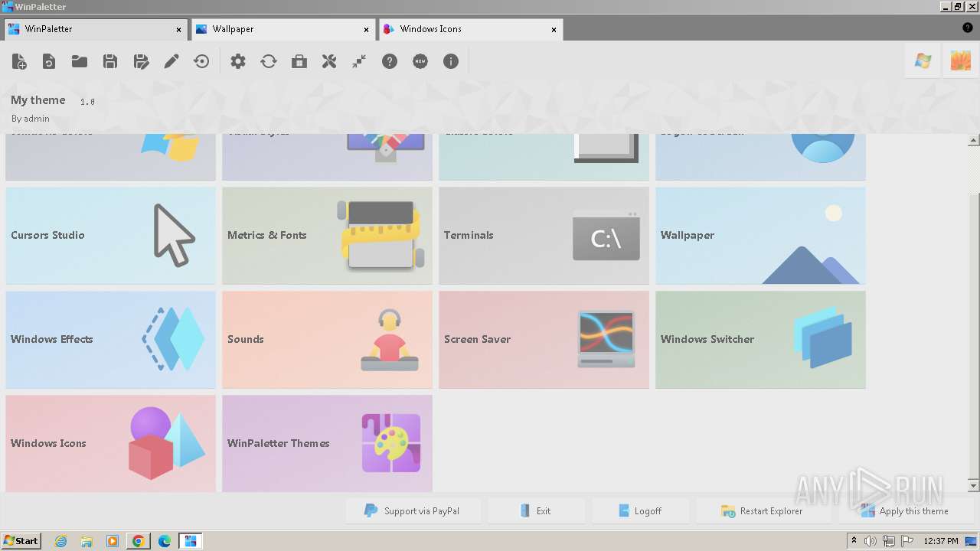
Task: Open the Sounds tile
Action: (x=327, y=340)
